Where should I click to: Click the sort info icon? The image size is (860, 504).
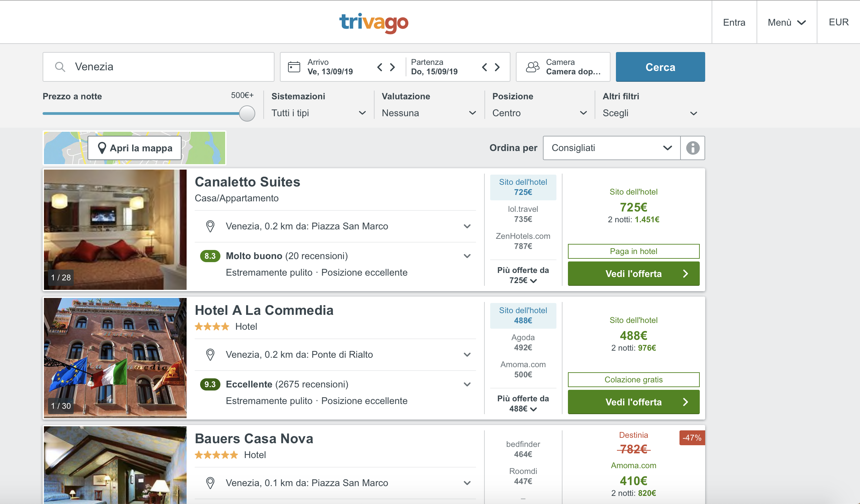tap(692, 148)
